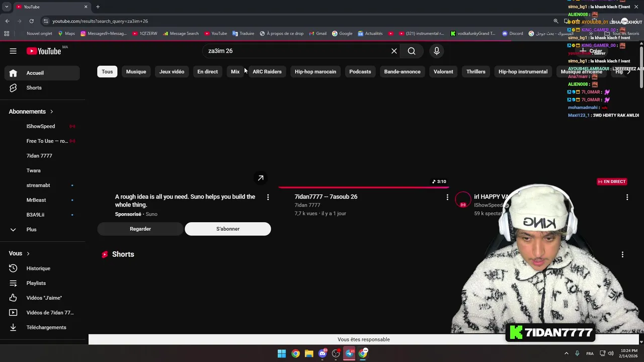
Task: Open more options for 7asoub 26 video
Action: tap(447, 198)
